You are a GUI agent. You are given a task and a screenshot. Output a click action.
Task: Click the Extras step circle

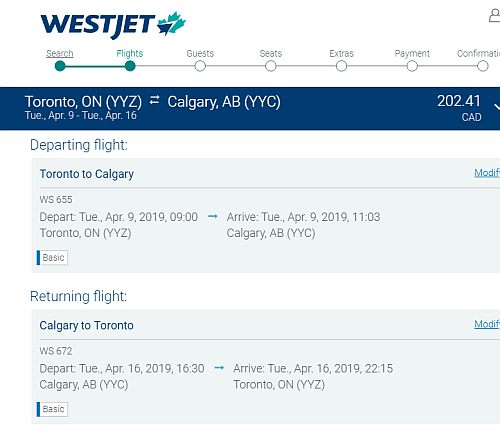click(341, 66)
